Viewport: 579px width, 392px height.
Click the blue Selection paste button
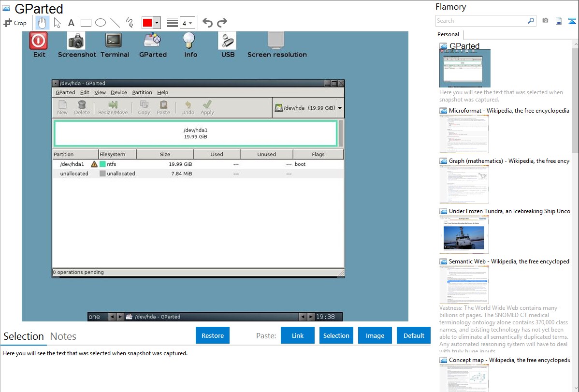pos(336,335)
